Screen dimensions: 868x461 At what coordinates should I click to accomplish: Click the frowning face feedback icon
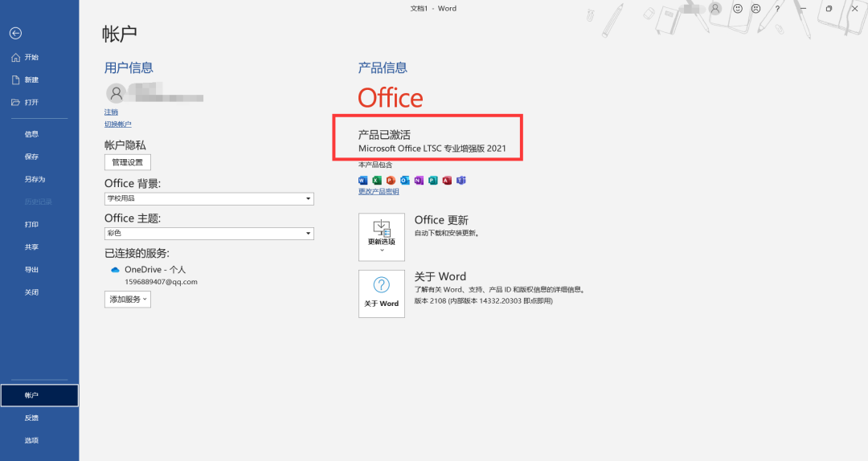755,9
